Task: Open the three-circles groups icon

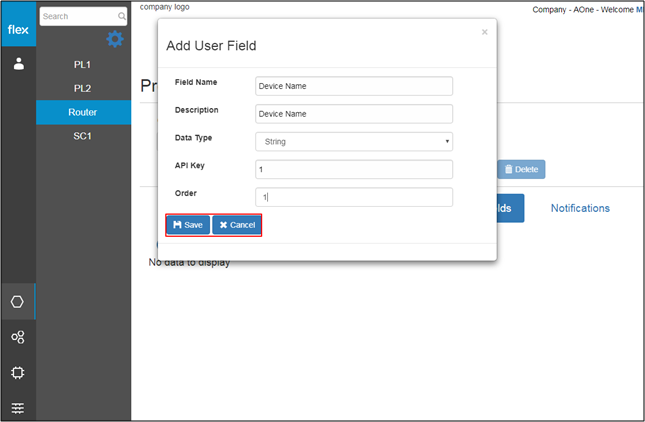Action: coord(18,337)
